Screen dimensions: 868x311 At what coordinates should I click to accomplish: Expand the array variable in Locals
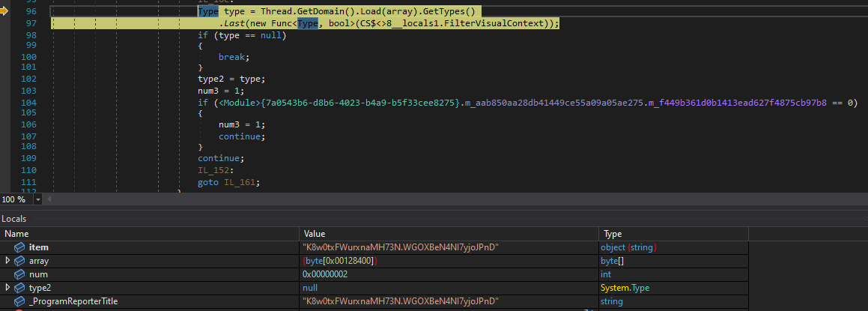(x=7, y=261)
